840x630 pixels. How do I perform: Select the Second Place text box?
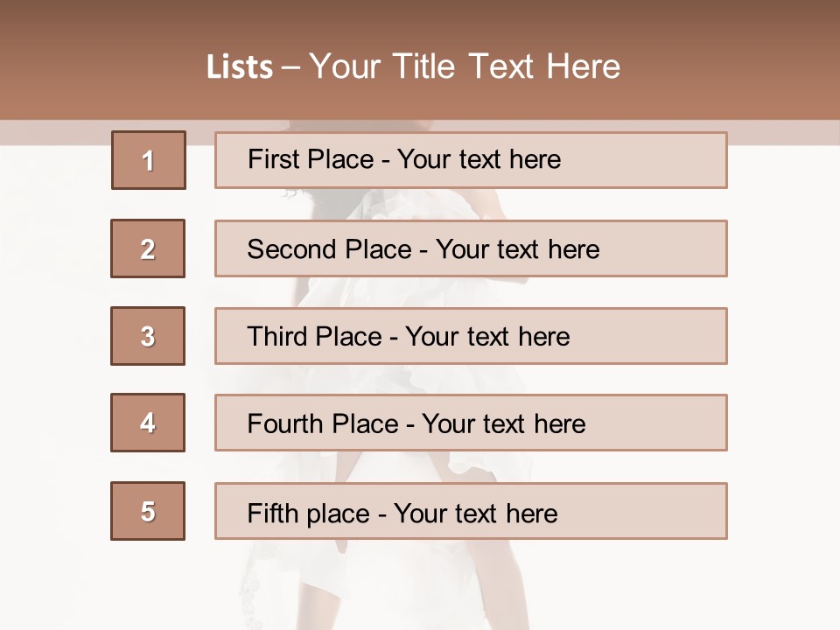[x=471, y=248]
